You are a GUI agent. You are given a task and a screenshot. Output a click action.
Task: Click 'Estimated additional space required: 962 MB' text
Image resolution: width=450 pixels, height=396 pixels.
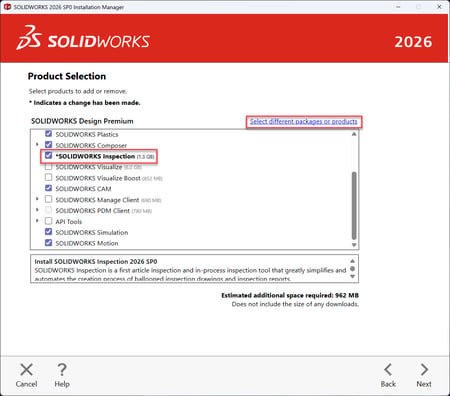coord(290,295)
